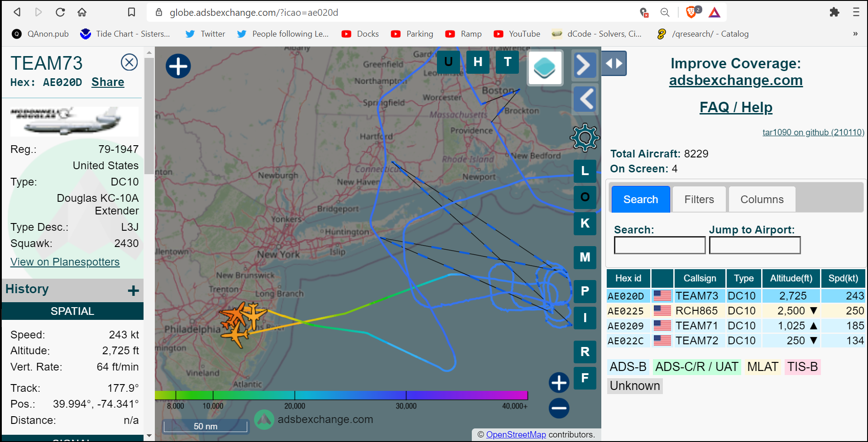
Task: Sort table by Hex id column
Action: tap(628, 278)
